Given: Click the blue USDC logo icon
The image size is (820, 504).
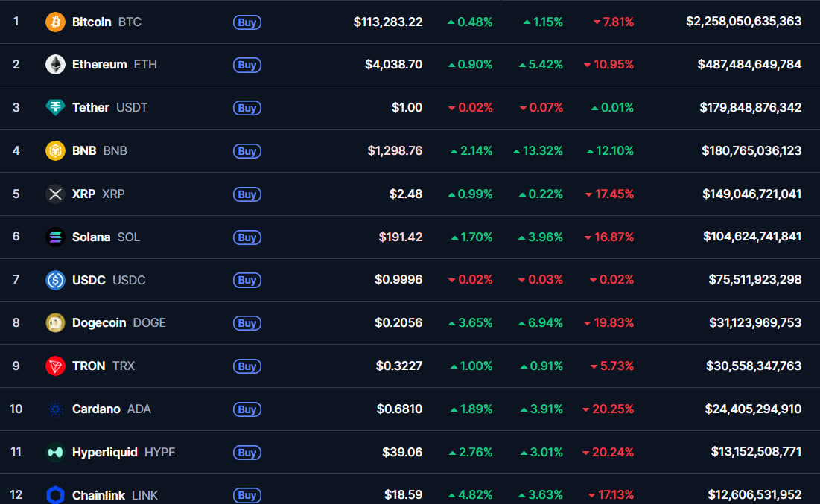Looking at the screenshot, I should [x=55, y=281].
